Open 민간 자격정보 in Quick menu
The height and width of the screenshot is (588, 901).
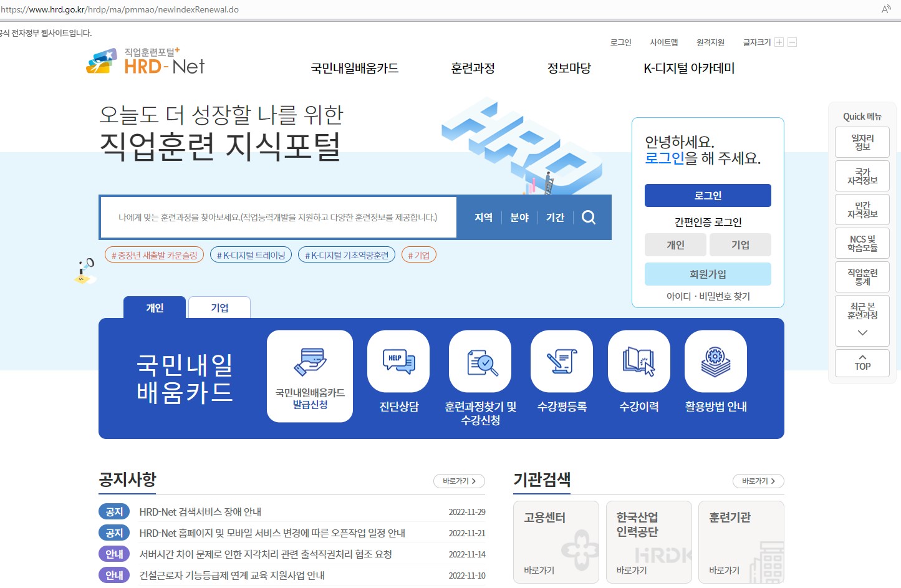[x=862, y=210]
